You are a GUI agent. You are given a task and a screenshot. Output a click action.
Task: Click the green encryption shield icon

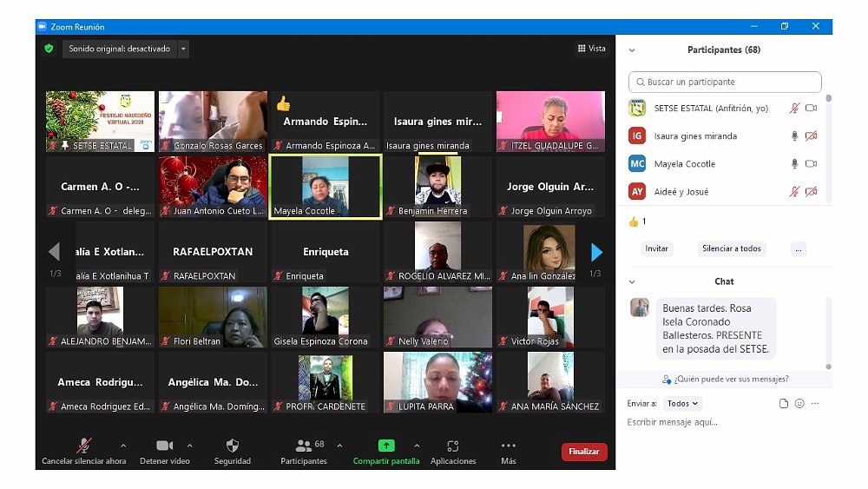pos(49,49)
